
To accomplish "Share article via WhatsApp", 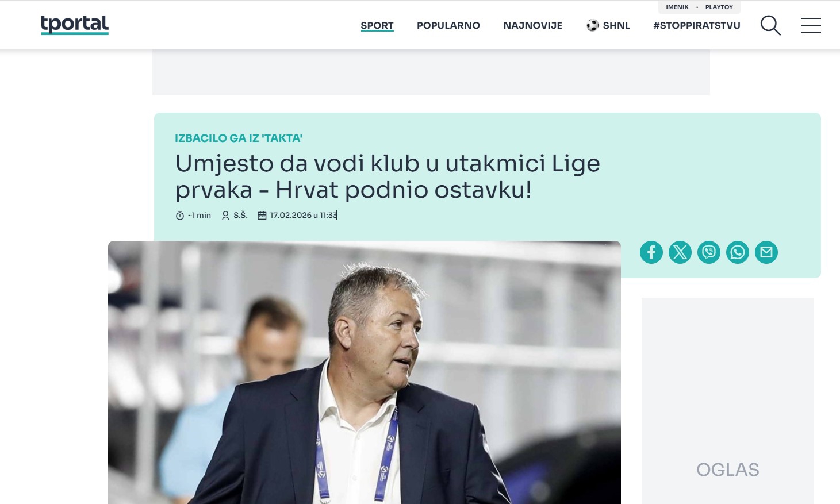I will pos(738,252).
